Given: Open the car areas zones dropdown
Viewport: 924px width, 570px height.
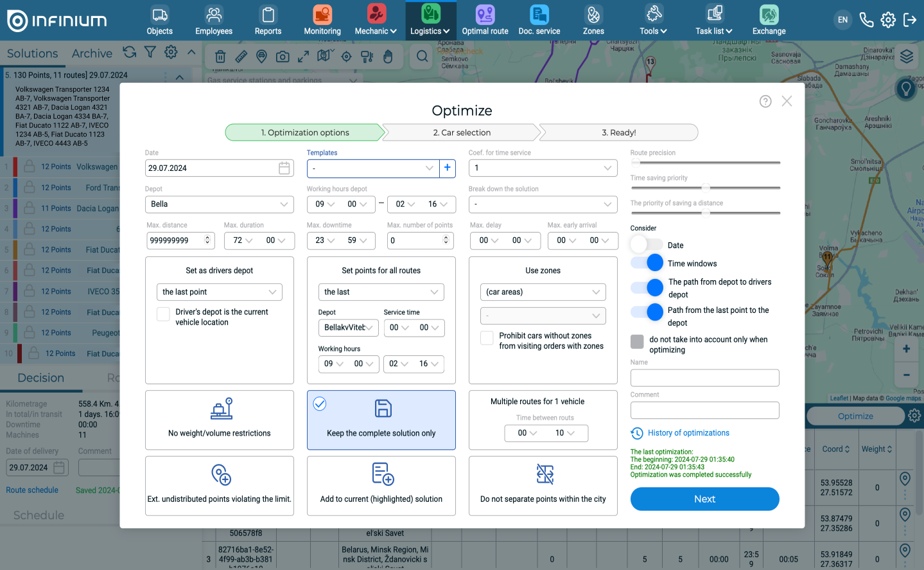Looking at the screenshot, I should pos(543,292).
